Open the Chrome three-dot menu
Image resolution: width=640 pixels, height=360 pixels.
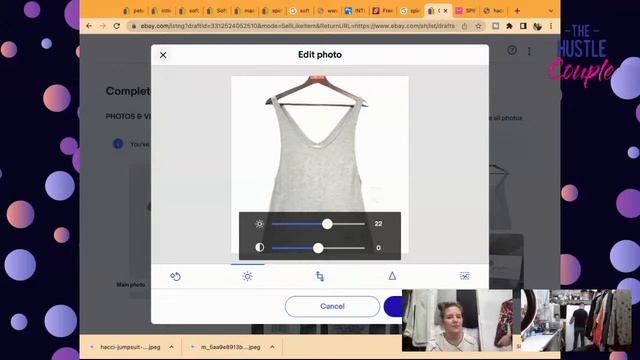pyautogui.click(x=551, y=26)
